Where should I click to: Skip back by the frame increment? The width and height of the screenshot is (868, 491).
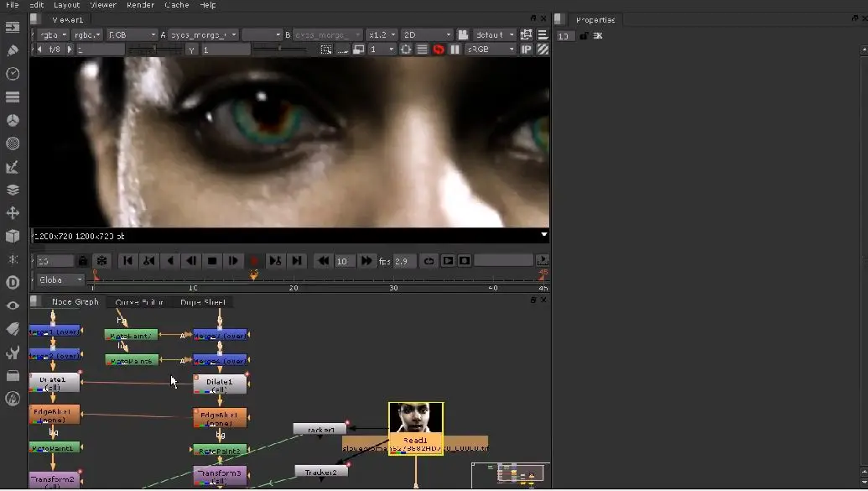pyautogui.click(x=323, y=260)
